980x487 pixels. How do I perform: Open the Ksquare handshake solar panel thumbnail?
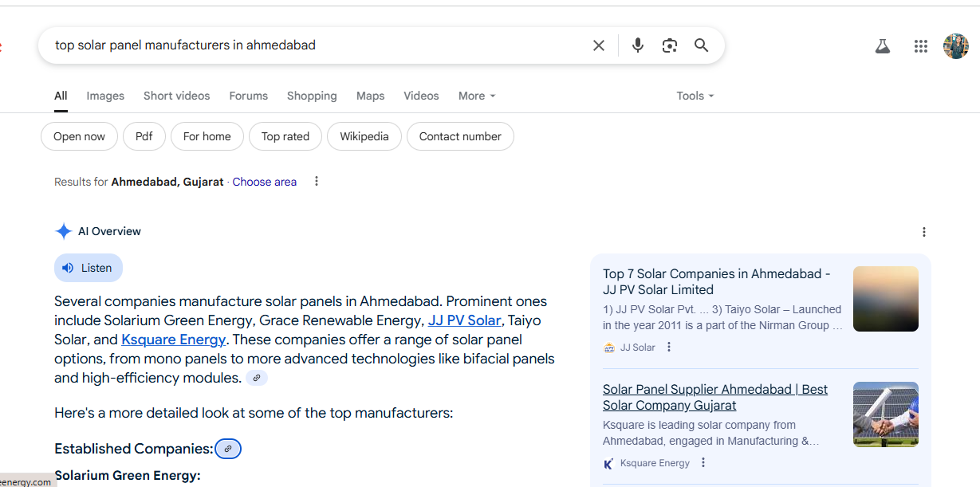(886, 414)
